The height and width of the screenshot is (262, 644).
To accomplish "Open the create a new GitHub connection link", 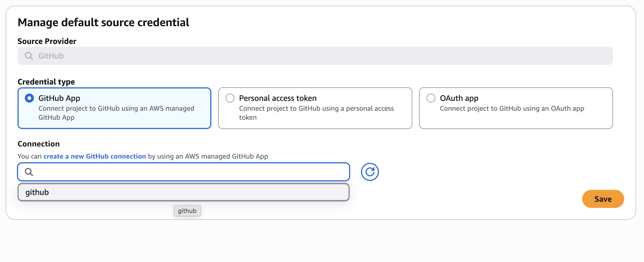I will click(95, 156).
